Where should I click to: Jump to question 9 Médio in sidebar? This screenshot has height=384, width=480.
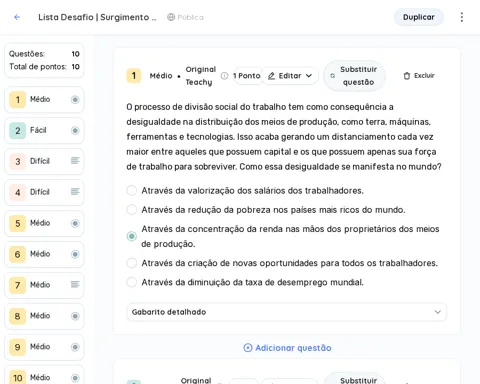point(44,347)
